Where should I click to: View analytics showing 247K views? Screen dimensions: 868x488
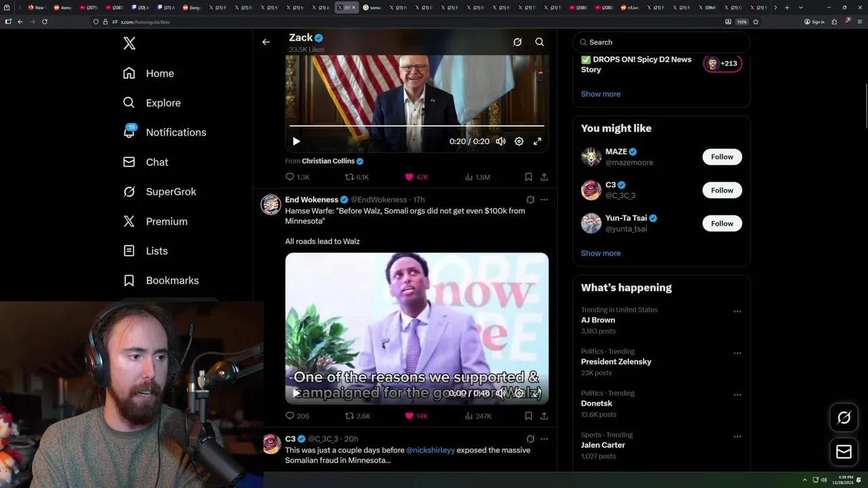tap(478, 416)
